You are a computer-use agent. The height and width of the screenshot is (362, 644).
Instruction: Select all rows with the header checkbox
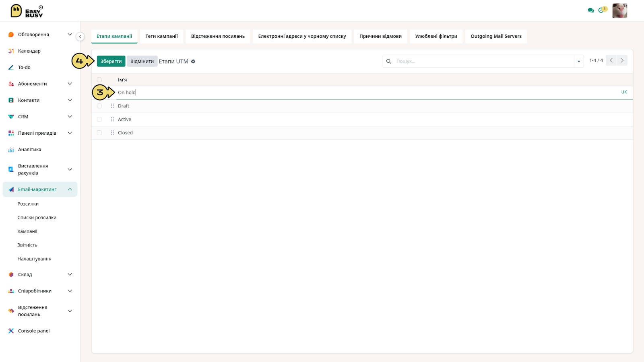(x=99, y=80)
